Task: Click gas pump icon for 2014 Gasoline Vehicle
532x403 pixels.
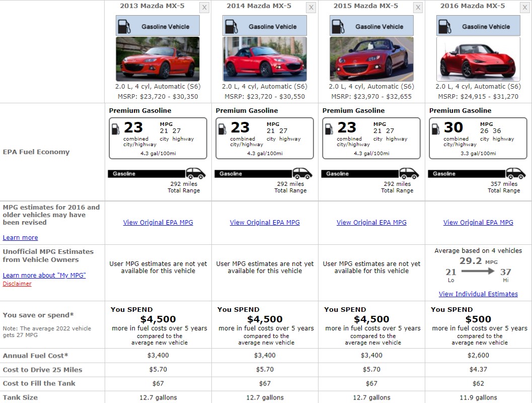Action: click(231, 27)
